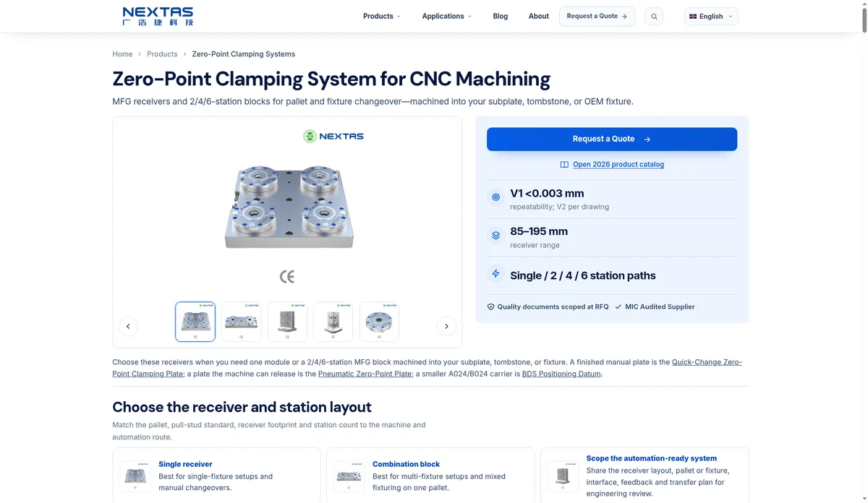Click the layers icon beside 85–195 mm
Screen dimensions: 868x503
pos(495,235)
